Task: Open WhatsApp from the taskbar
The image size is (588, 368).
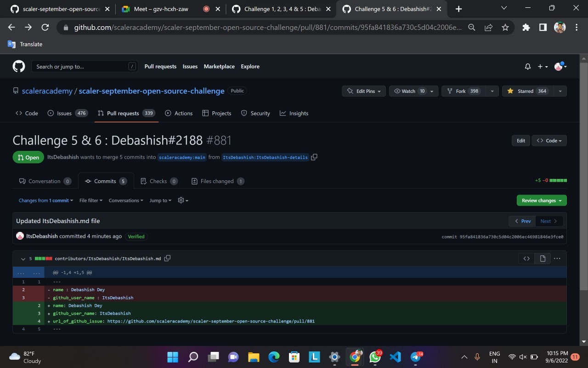Action: (375, 356)
